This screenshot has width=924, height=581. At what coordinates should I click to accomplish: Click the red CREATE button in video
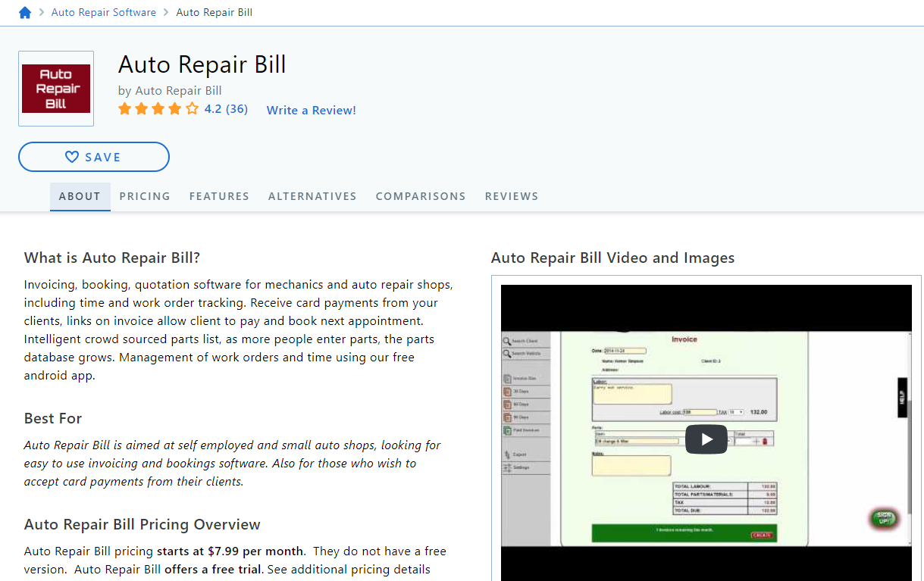point(761,535)
